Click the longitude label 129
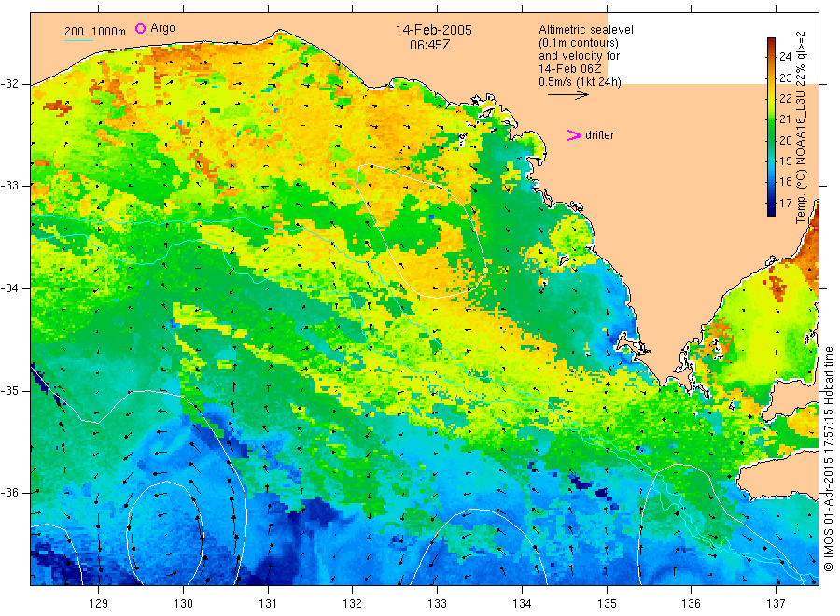The height and width of the screenshot is (616, 840). [99, 604]
